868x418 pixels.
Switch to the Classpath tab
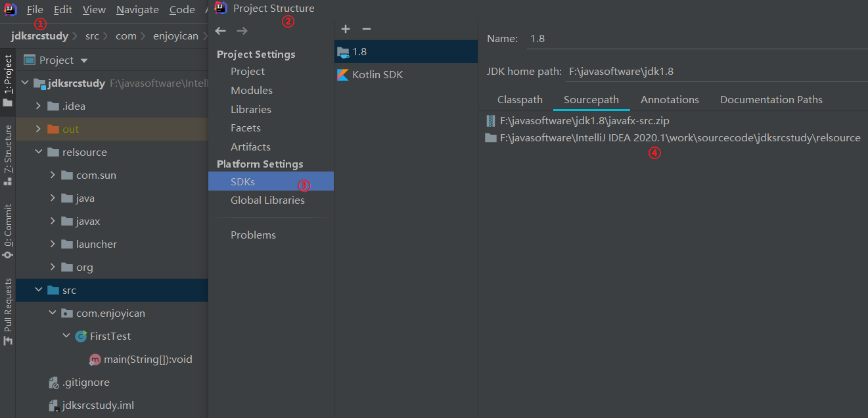520,100
